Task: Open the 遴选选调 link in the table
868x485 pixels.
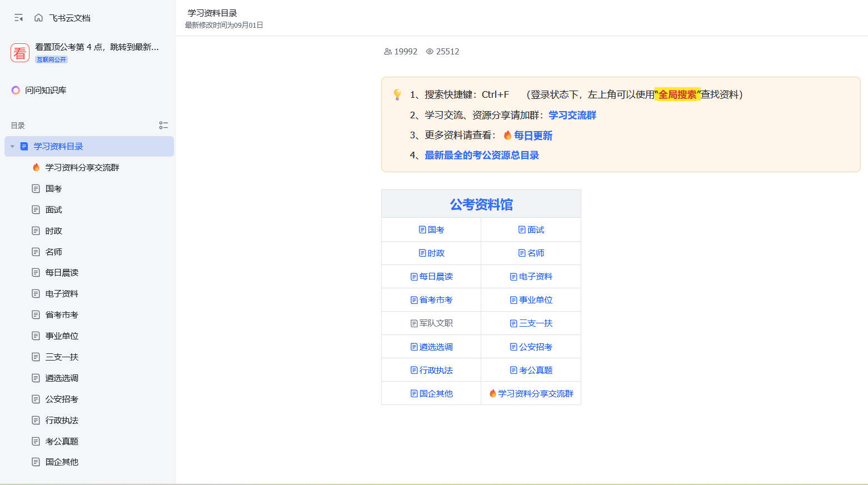Action: 431,347
